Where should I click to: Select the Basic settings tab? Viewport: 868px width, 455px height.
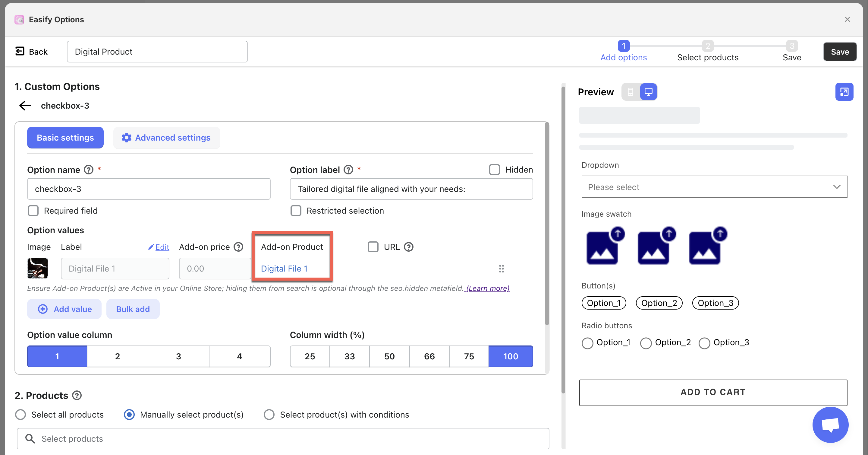coord(65,138)
